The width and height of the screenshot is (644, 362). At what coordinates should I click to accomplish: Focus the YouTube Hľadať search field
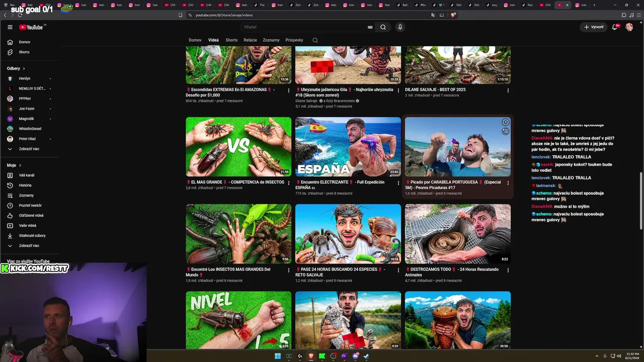tap(303, 27)
